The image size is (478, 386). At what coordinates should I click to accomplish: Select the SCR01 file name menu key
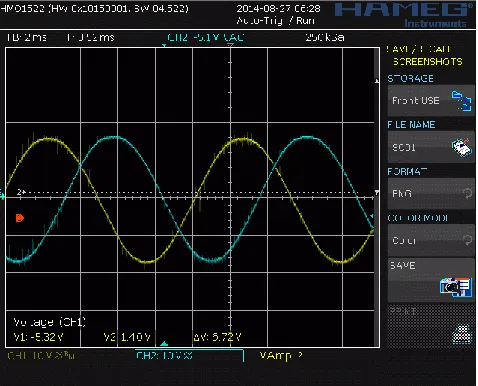pyautogui.click(x=431, y=147)
